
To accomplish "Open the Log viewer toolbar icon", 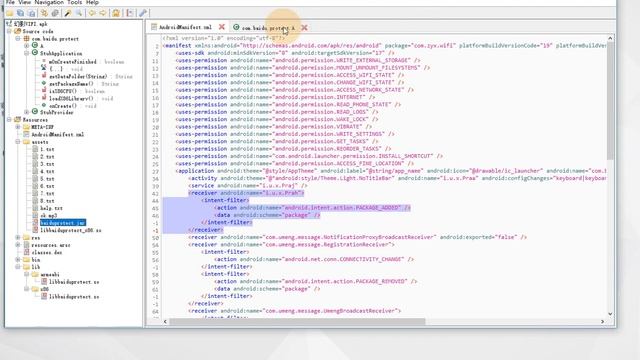I will [x=130, y=13].
